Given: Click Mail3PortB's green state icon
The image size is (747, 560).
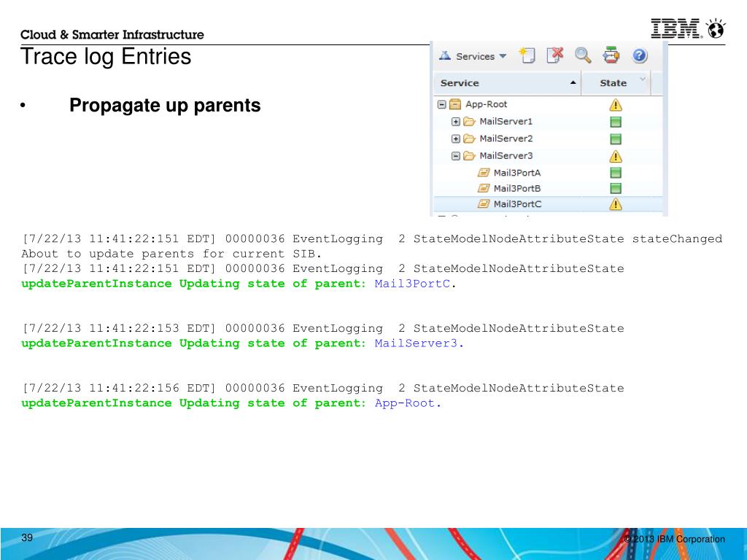Looking at the screenshot, I should 616,188.
